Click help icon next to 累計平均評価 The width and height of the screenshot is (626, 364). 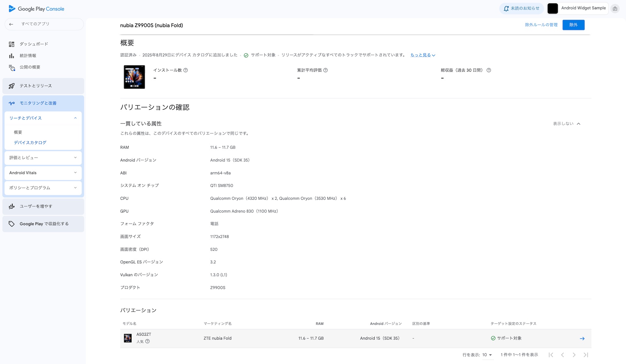pos(325,70)
